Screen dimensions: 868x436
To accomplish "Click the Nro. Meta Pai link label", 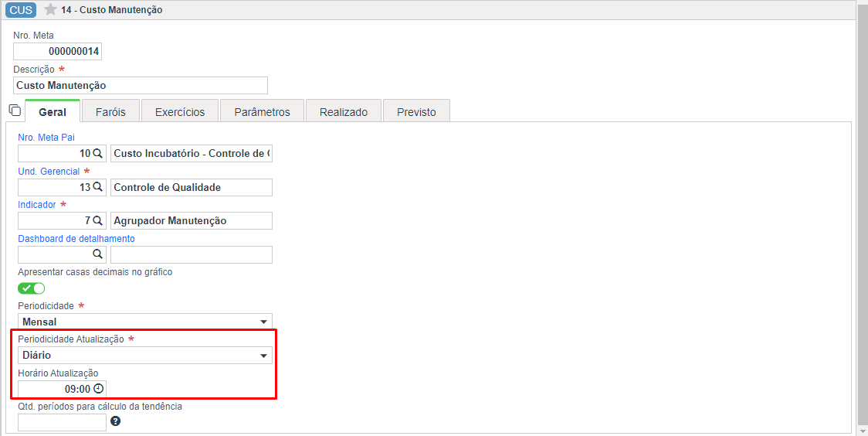I will click(46, 138).
